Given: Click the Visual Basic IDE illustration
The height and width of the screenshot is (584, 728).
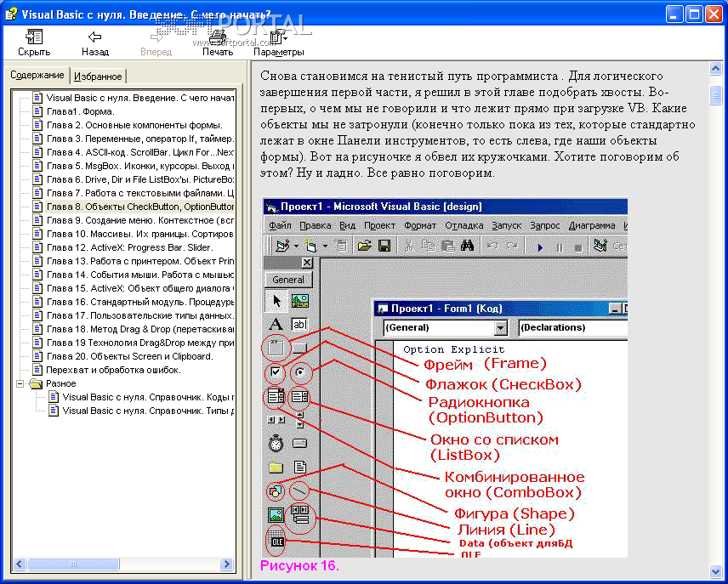Looking at the screenshot, I should click(x=445, y=377).
